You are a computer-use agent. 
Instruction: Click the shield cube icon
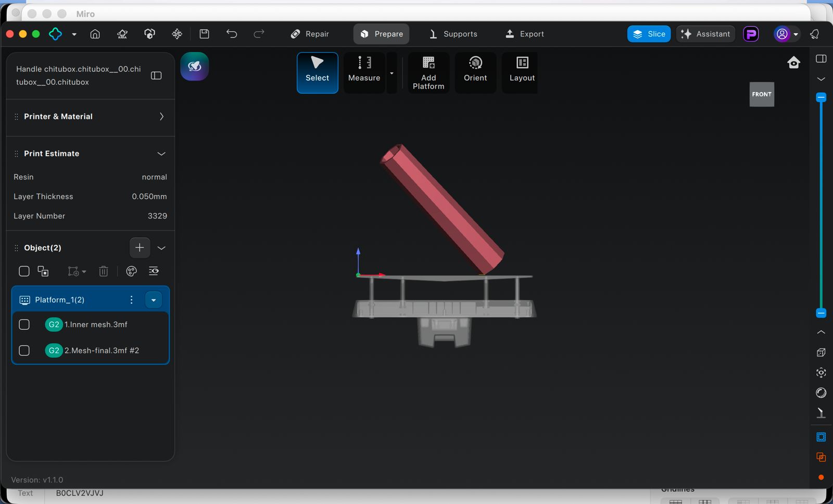coord(150,34)
